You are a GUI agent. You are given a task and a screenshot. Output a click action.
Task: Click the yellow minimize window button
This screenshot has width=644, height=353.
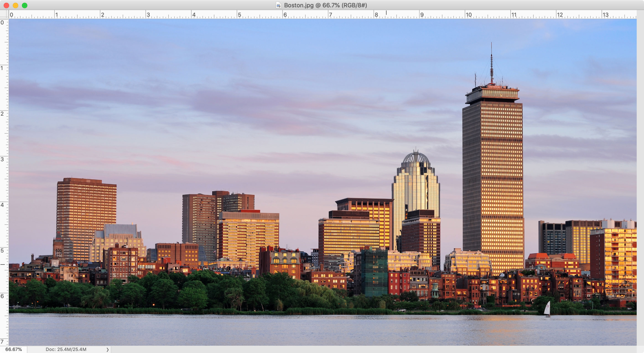point(15,5)
